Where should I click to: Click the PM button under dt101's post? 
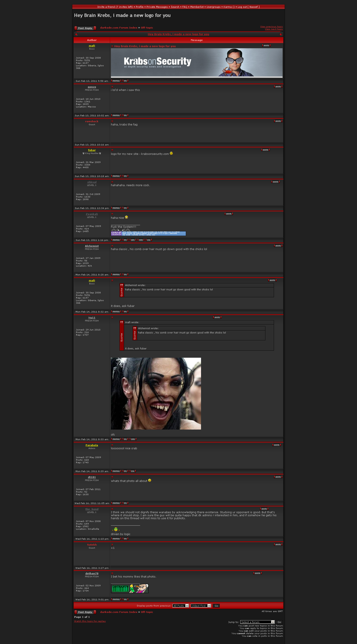pos(125,503)
